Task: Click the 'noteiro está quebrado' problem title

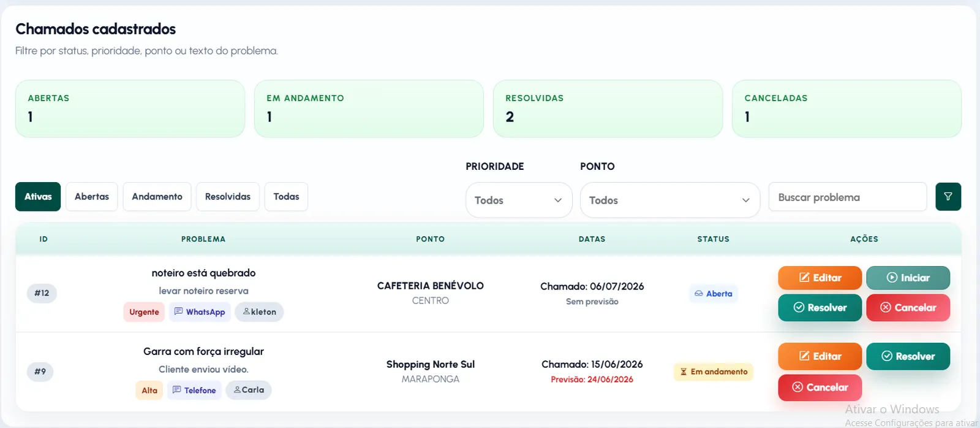Action: click(x=203, y=273)
